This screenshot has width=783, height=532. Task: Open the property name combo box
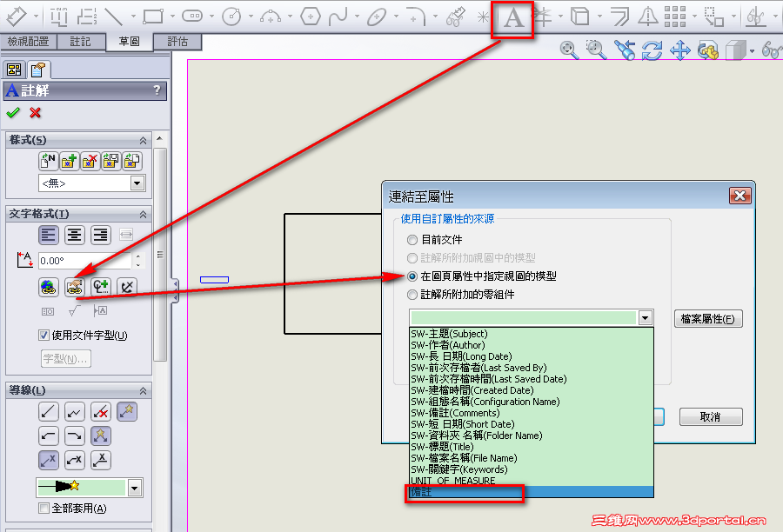(644, 317)
